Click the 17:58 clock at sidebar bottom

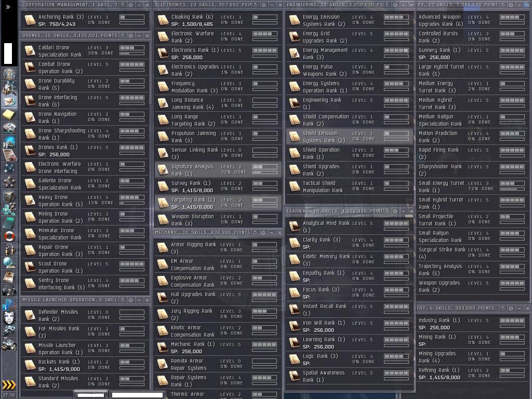(9, 395)
